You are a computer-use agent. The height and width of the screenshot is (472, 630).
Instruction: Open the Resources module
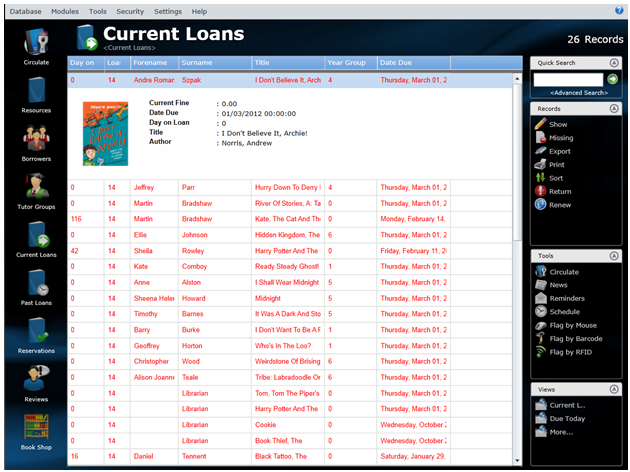[x=36, y=93]
